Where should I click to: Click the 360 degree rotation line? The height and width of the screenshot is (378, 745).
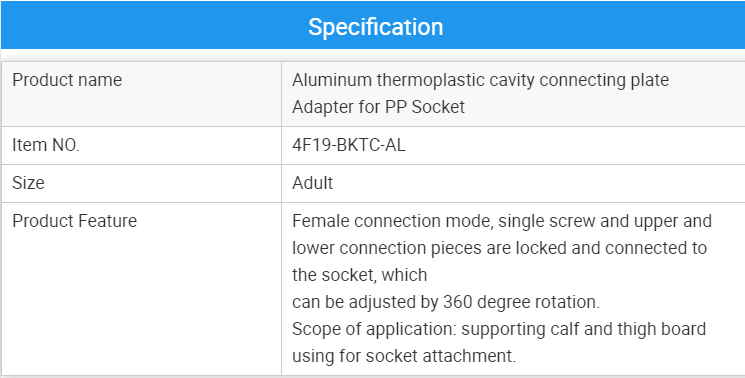(x=446, y=302)
